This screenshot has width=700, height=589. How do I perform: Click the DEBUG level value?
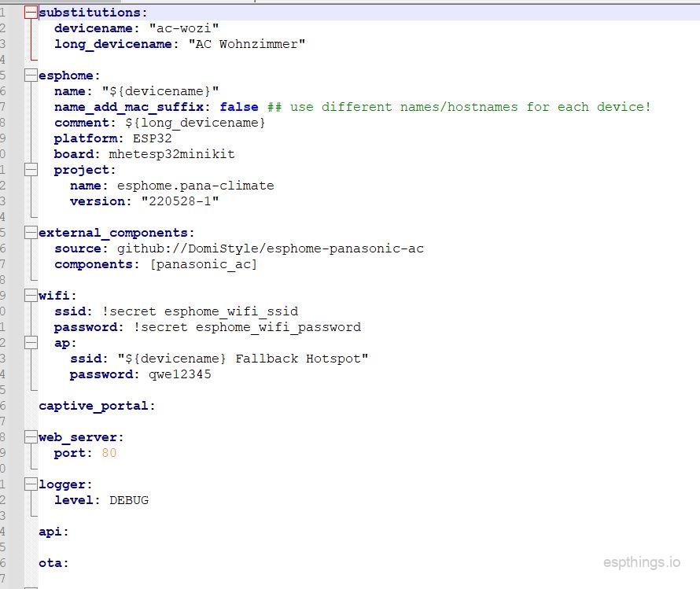(x=129, y=500)
